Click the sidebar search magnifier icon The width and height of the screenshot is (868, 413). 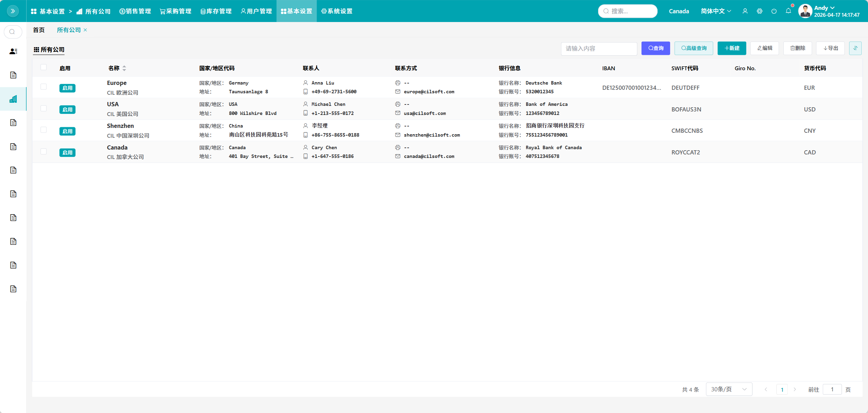point(13,32)
